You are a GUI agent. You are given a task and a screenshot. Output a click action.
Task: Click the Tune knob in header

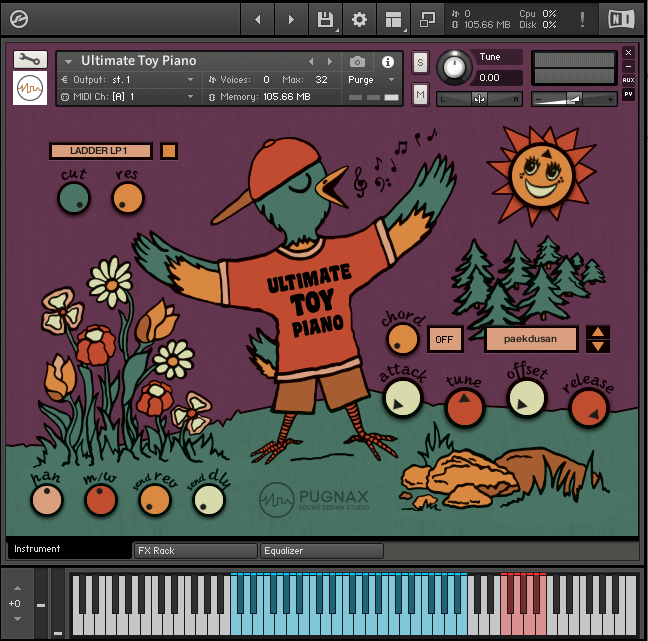tap(454, 67)
